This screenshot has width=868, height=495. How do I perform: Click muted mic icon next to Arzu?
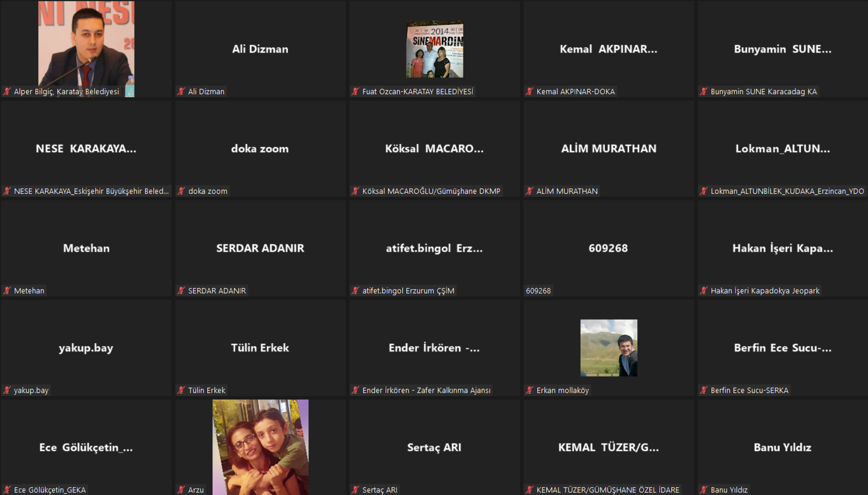coord(181,490)
